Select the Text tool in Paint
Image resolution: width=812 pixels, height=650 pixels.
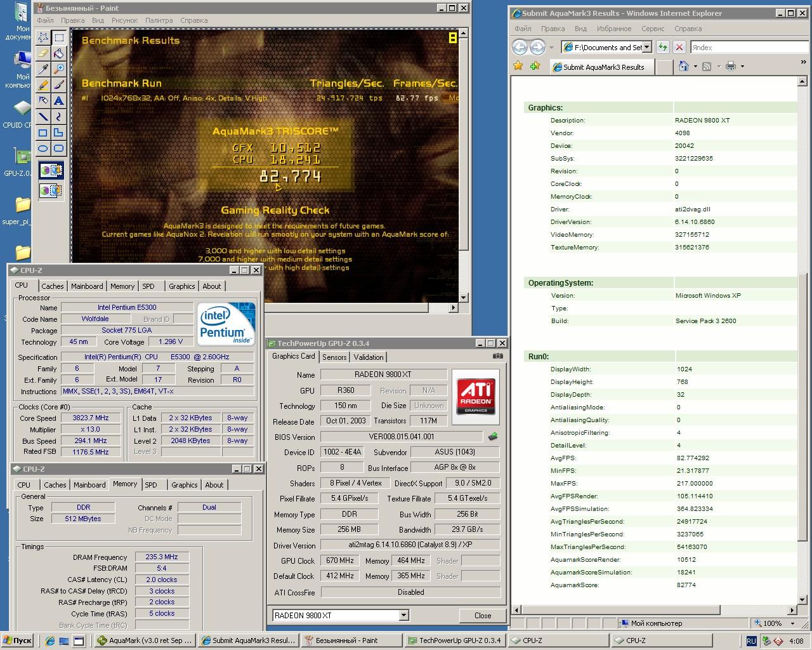58,101
